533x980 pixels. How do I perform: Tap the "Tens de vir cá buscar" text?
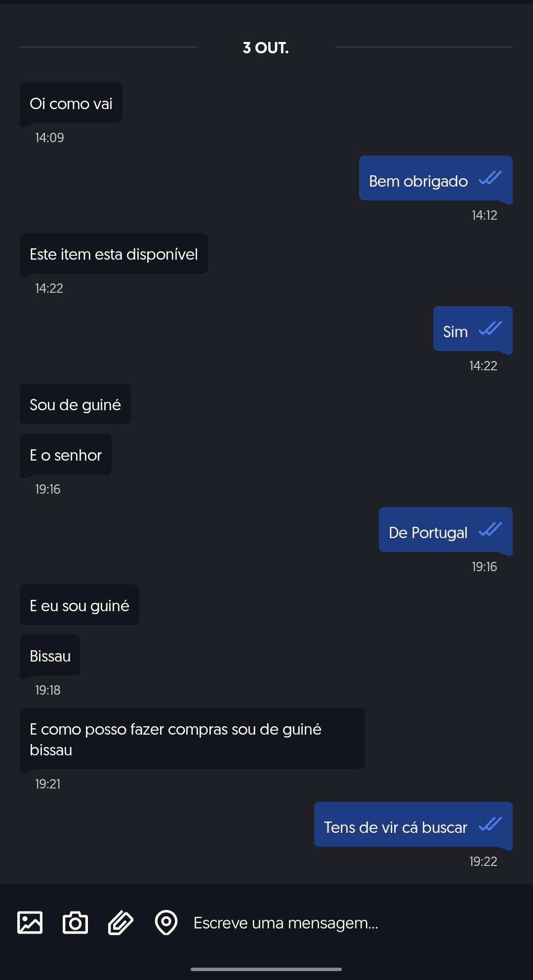coord(395,827)
